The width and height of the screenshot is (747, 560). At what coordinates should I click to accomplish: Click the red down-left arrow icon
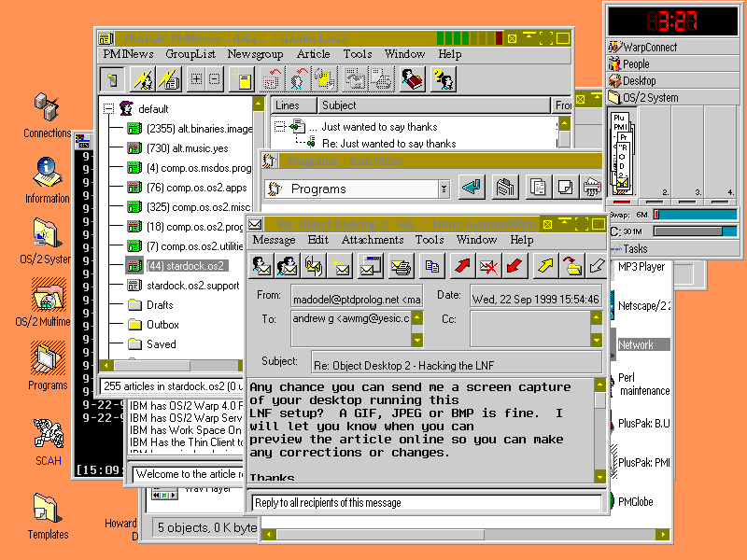pyautogui.click(x=514, y=266)
